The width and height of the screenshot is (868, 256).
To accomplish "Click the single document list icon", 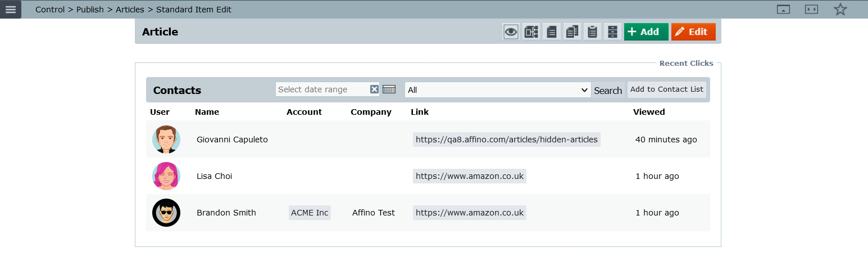I will 552,32.
